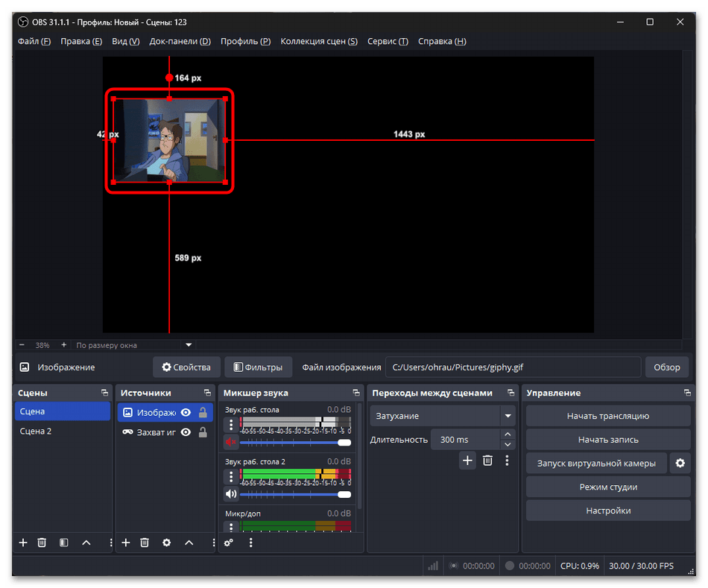
Task: Mute Звук раб. стола 2 audio
Action: coord(231,494)
